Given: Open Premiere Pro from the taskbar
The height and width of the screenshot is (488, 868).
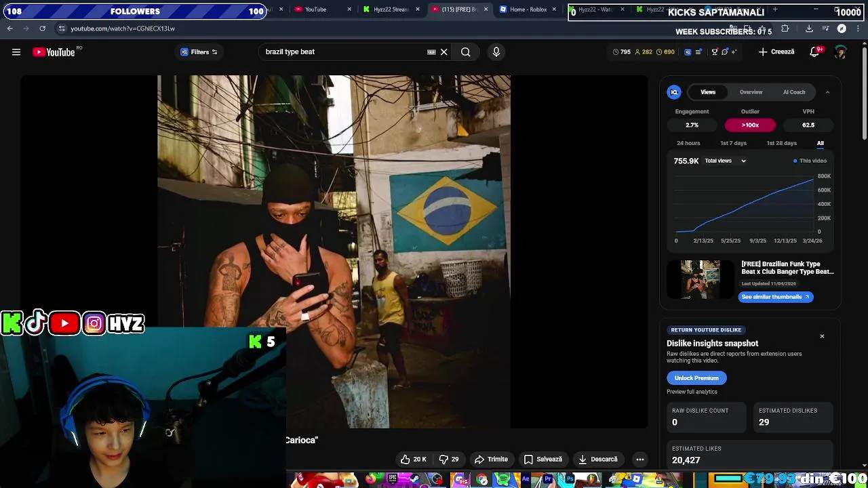Looking at the screenshot, I should pos(548,479).
